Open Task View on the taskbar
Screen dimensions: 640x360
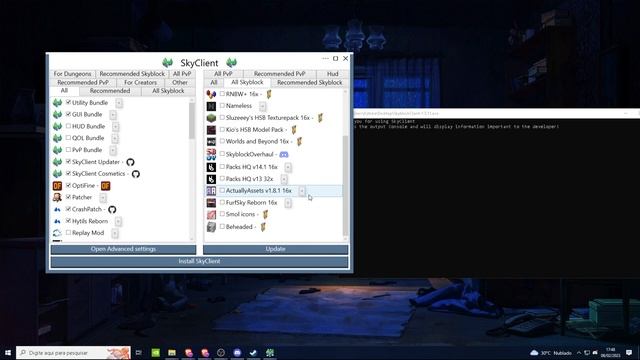[139, 353]
